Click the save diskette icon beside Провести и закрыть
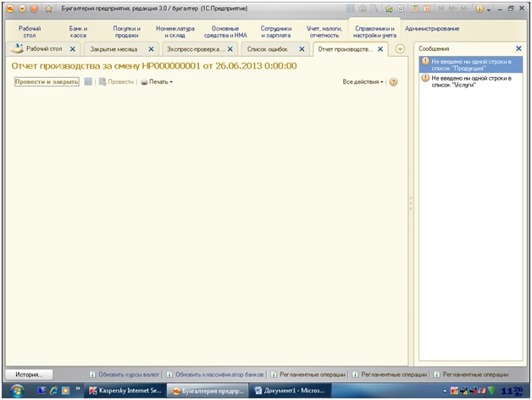Screen dimensions: 532x400 (88, 81)
